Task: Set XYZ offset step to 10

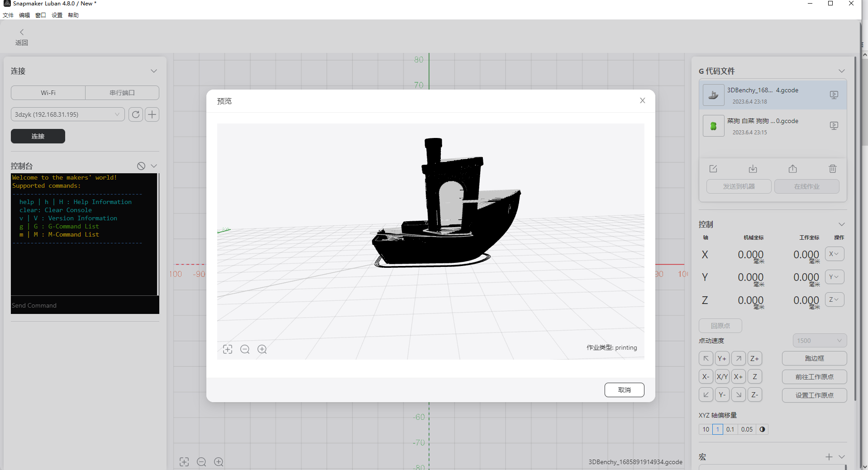Action: [706, 429]
